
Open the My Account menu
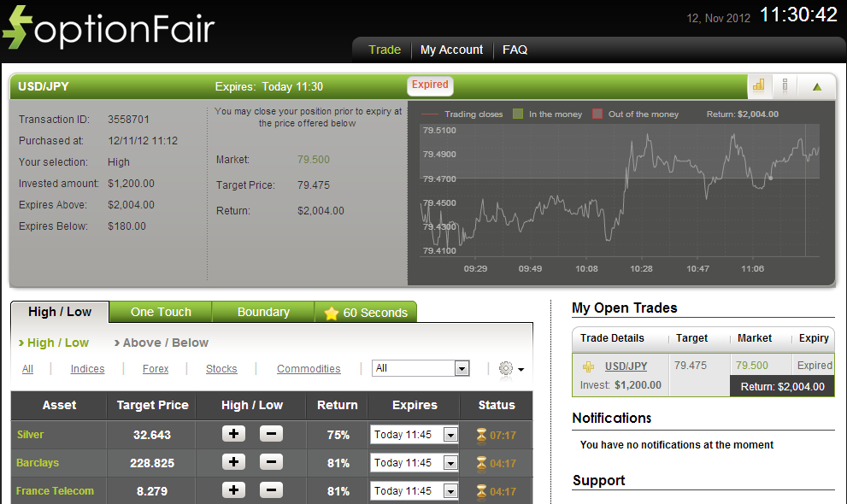[451, 50]
